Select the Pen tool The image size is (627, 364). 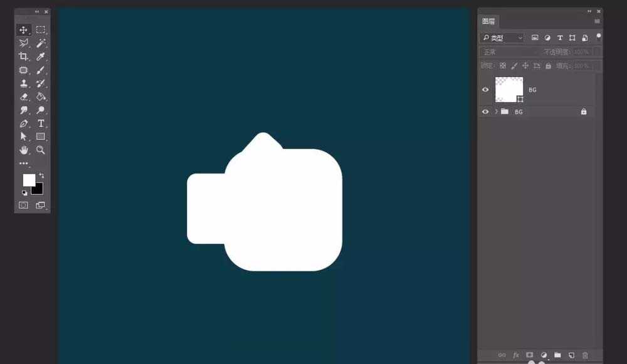tap(23, 123)
